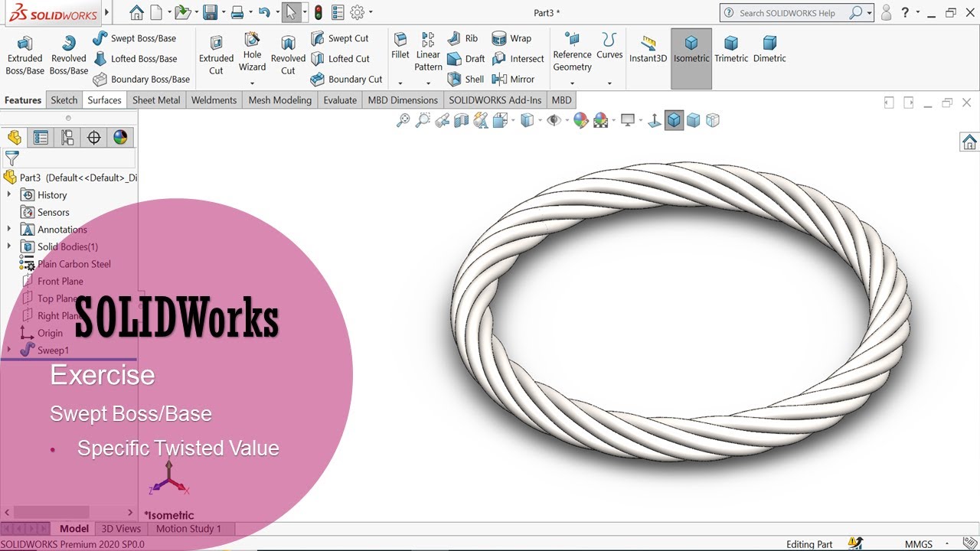
Task: Open the Sheet Metal tab
Action: (x=156, y=100)
